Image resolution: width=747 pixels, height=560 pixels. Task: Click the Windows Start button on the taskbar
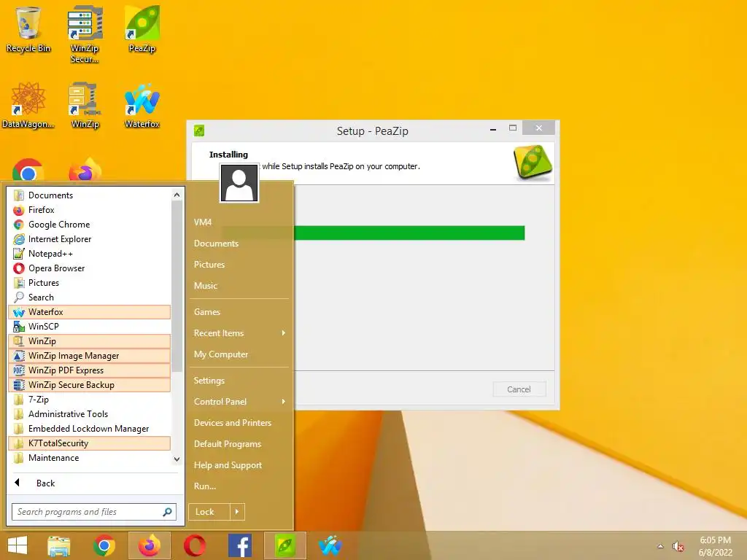coord(18,545)
